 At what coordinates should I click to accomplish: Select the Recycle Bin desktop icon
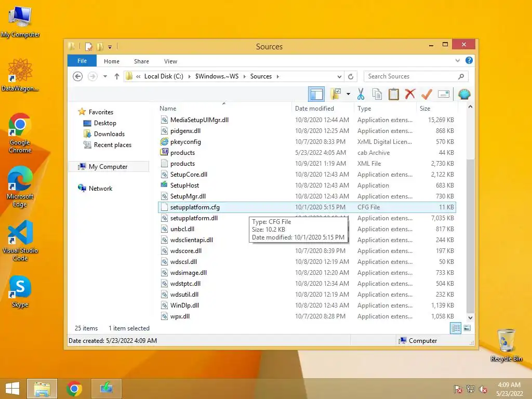coord(506,345)
